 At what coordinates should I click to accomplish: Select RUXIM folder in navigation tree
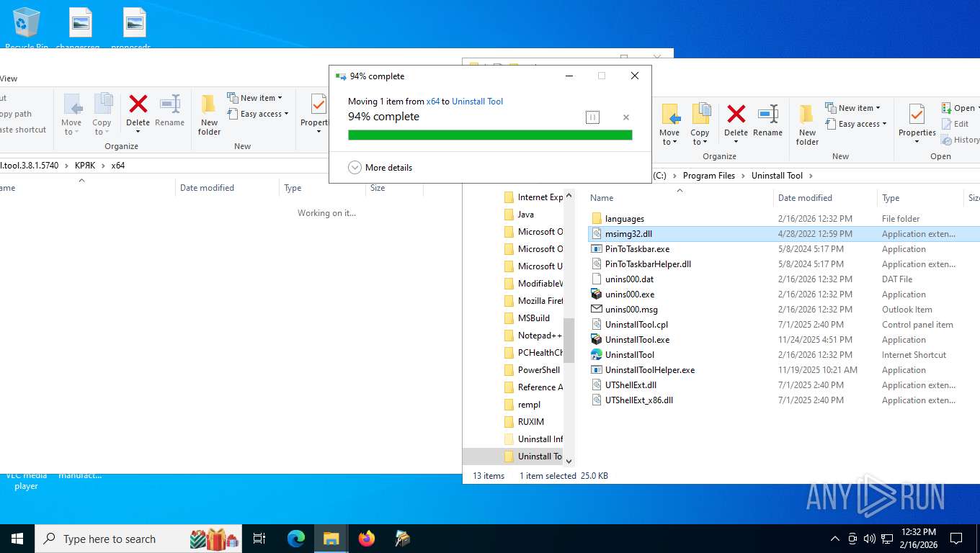click(x=530, y=422)
